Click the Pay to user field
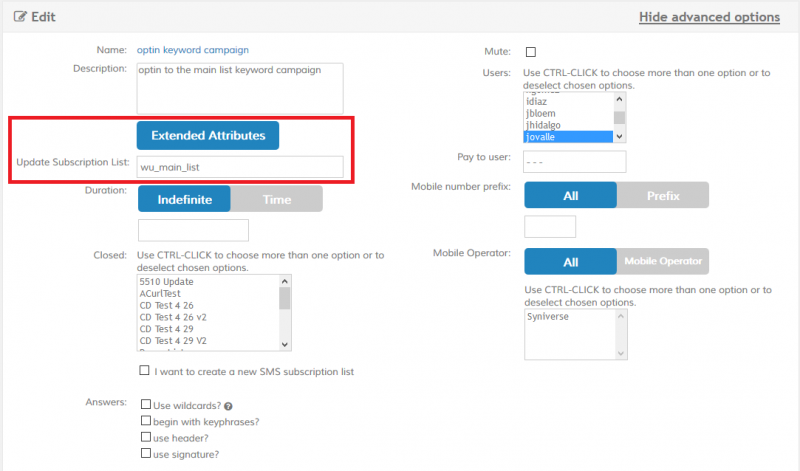This screenshot has width=800, height=471. point(575,161)
